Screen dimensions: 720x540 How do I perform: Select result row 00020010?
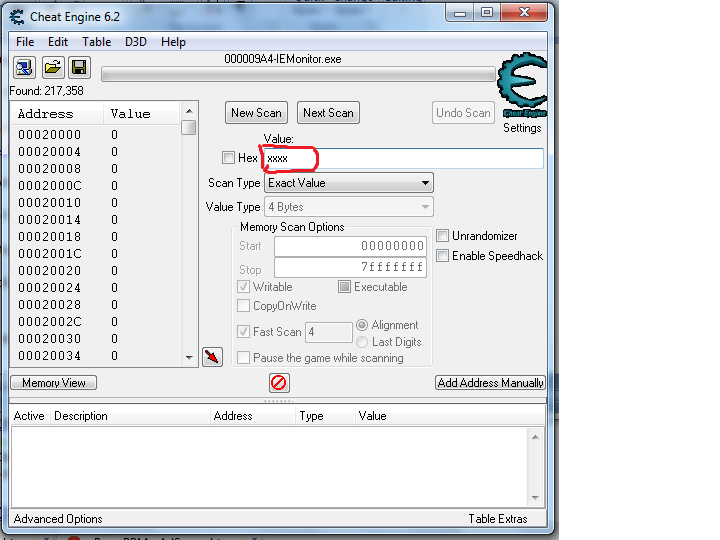pos(96,202)
